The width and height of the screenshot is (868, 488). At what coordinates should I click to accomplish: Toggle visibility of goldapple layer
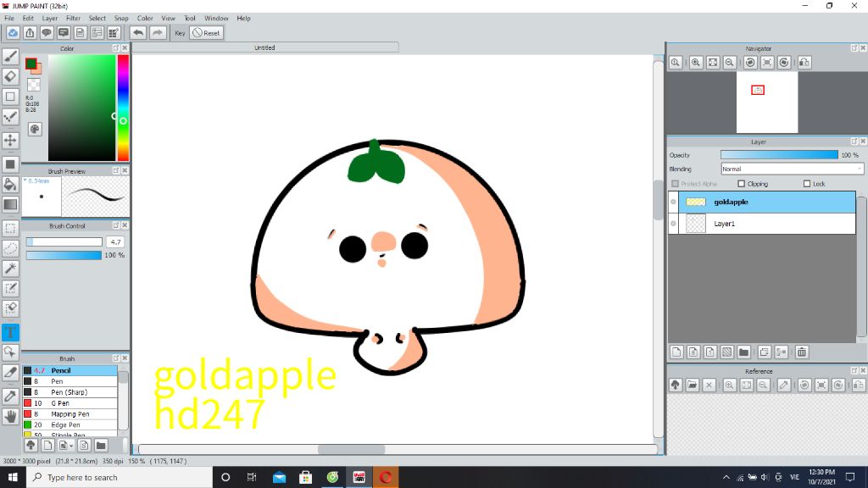[674, 202]
